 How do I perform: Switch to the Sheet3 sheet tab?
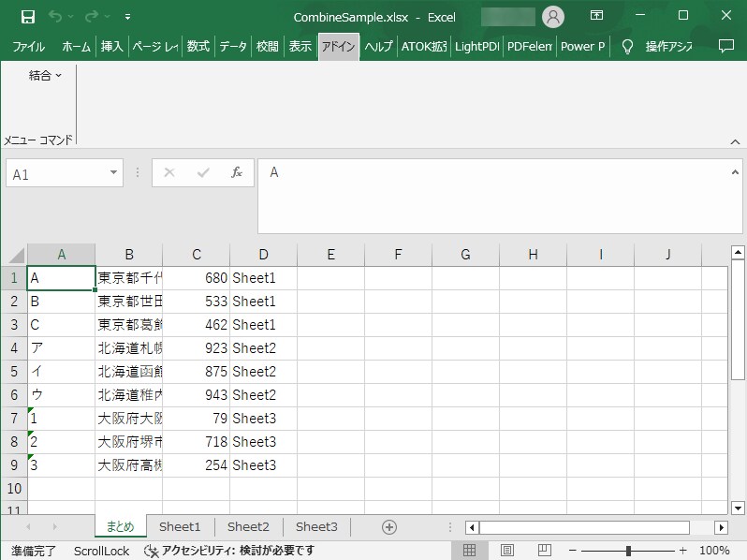tap(316, 526)
